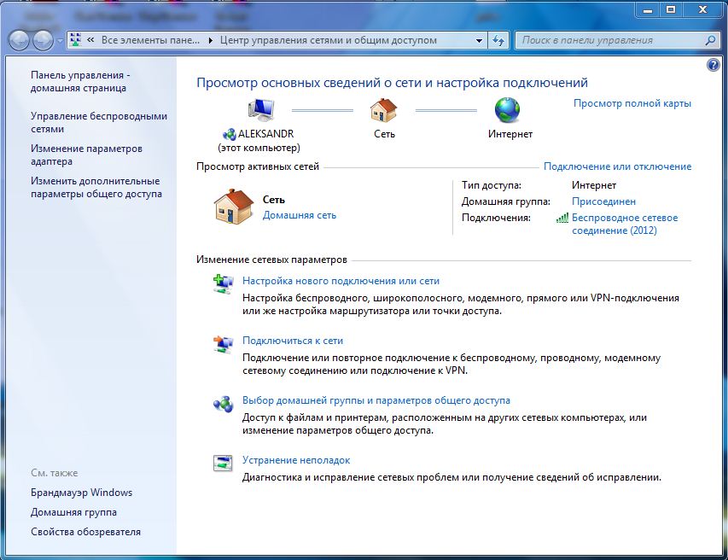Open help with the blue question mark
728x560 pixels.
click(x=713, y=65)
